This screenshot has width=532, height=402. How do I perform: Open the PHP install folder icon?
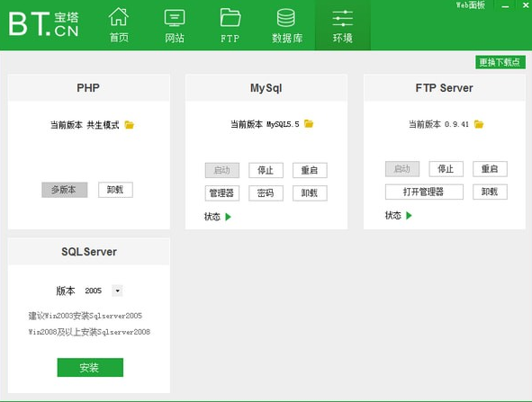[x=130, y=125]
